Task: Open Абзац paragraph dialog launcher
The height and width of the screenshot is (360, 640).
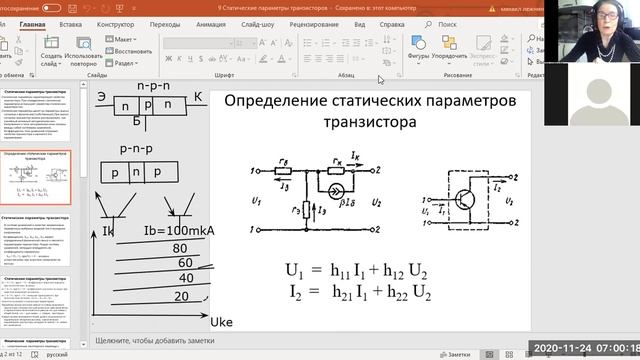Action: click(x=399, y=75)
